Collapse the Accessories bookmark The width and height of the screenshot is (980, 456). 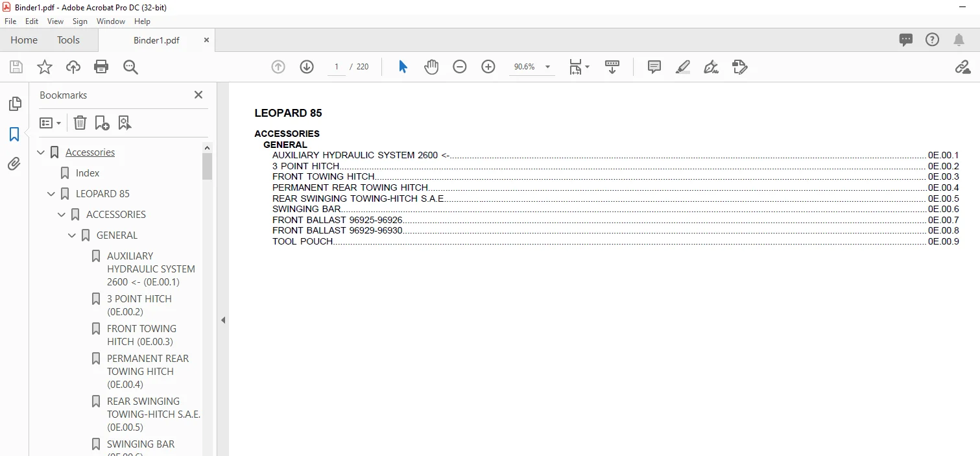point(42,152)
